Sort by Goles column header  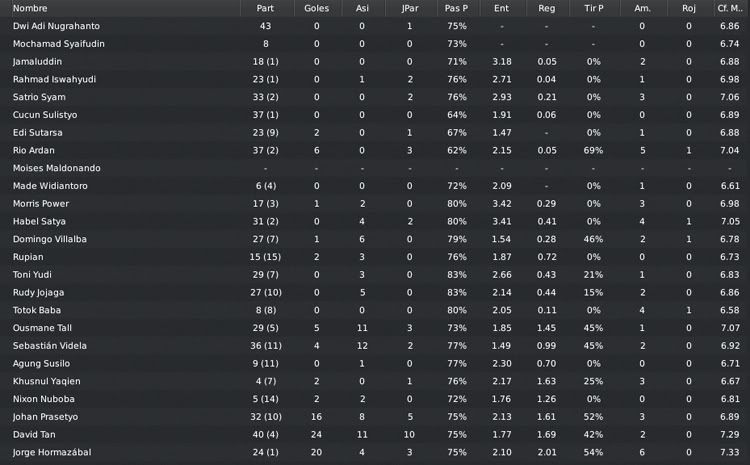[316, 8]
